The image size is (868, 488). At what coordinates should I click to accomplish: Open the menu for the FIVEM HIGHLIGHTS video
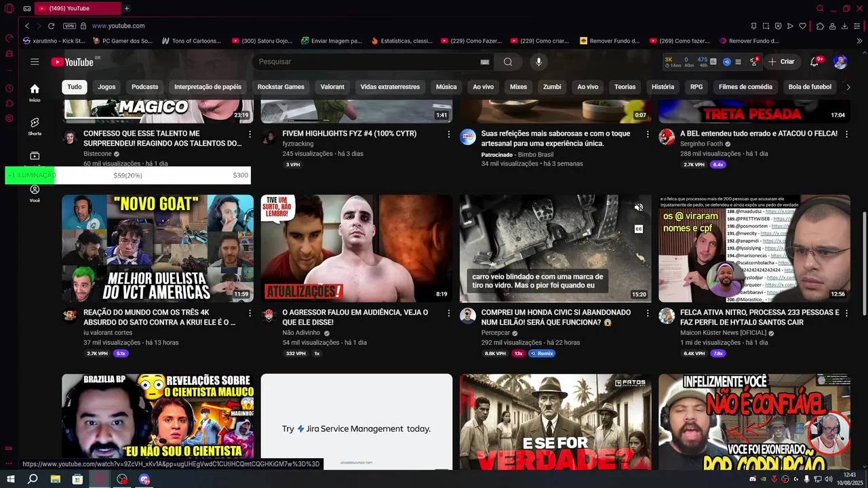(448, 135)
